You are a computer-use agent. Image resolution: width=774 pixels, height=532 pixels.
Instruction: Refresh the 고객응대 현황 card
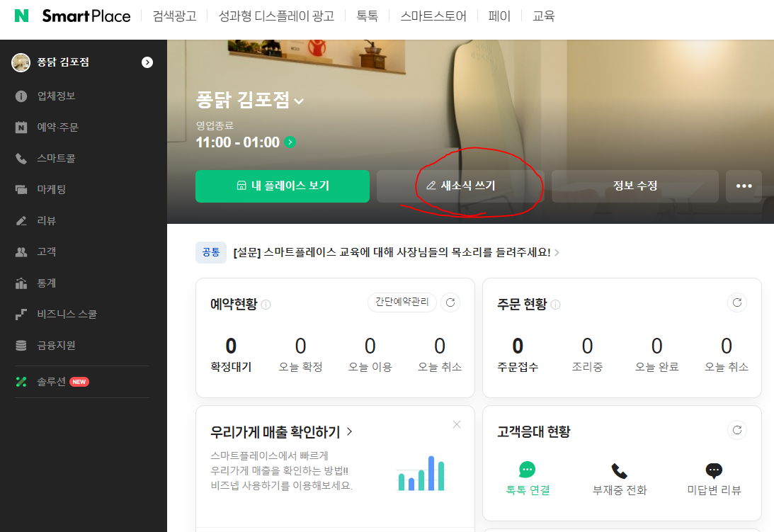737,430
